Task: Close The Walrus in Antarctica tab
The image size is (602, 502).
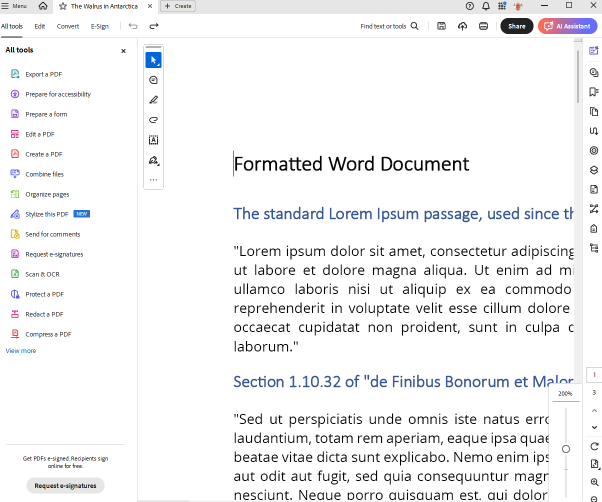Action: click(150, 6)
